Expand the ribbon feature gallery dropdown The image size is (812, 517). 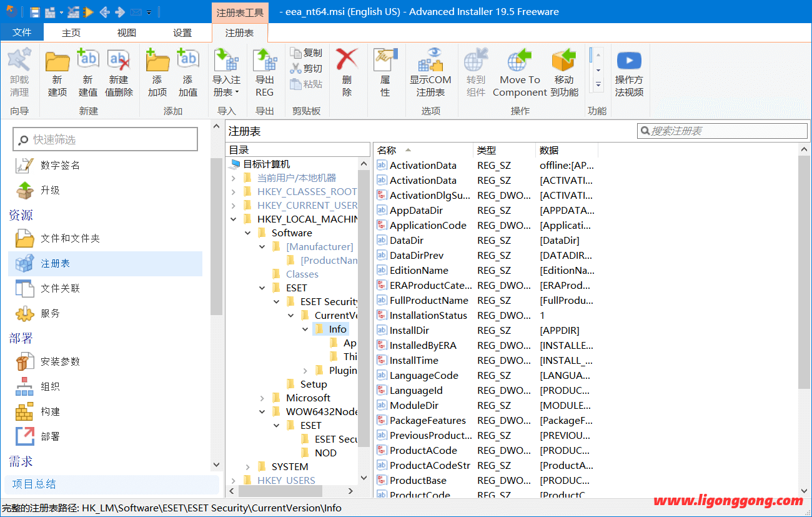[598, 84]
